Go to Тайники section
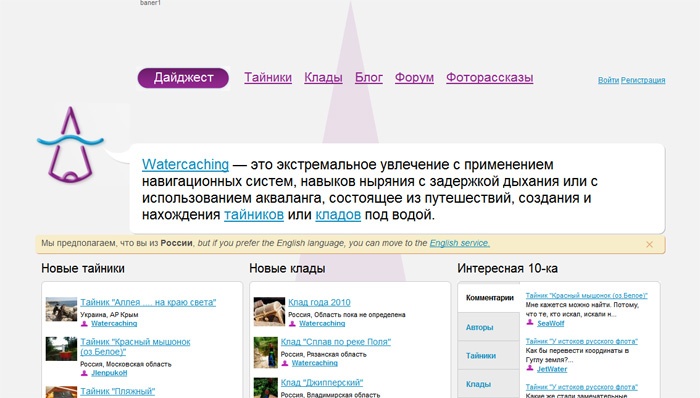The image size is (700, 398). (268, 78)
